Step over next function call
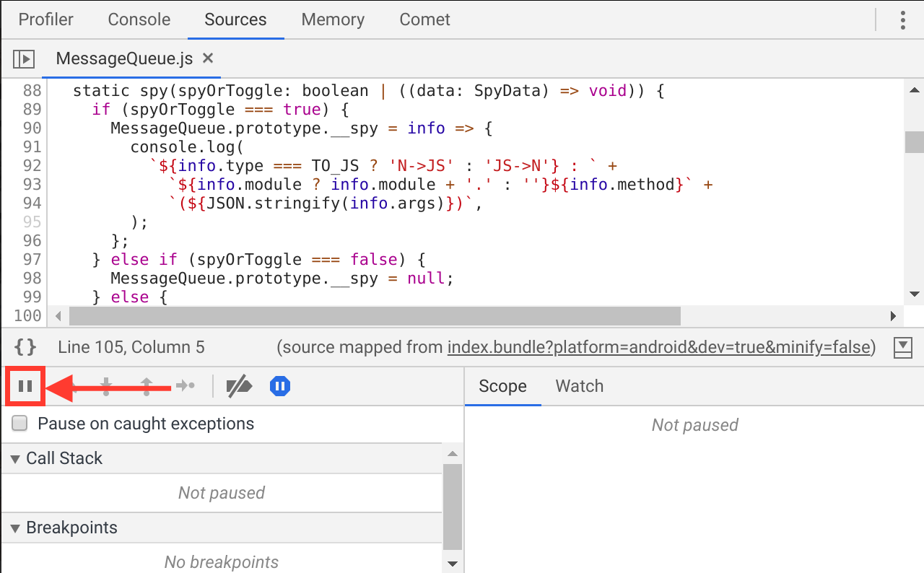This screenshot has height=573, width=924. [69, 386]
